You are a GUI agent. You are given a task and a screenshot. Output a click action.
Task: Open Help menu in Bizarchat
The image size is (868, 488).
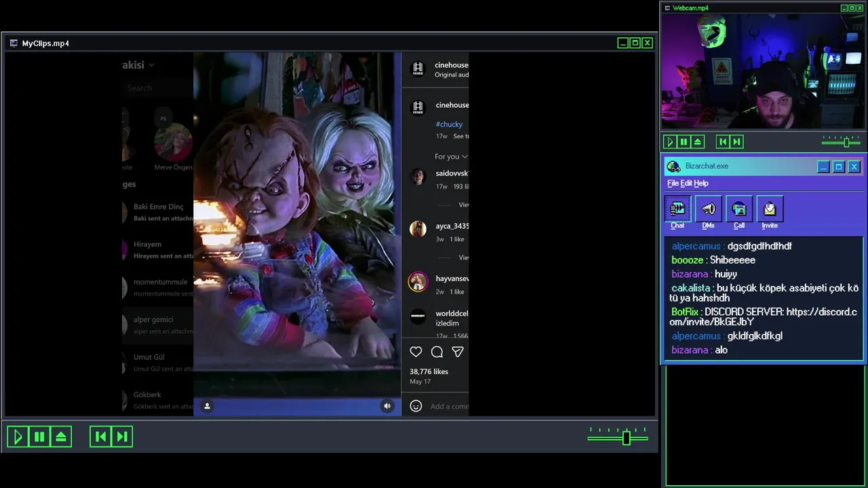pos(701,183)
